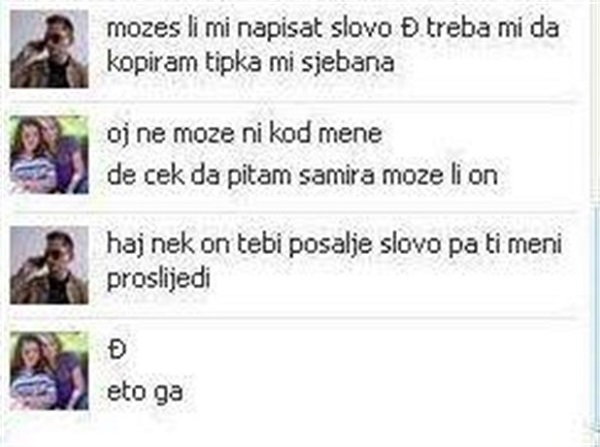The height and width of the screenshot is (447, 600).
Task: Click the words 'moze li on'
Action: point(440,176)
